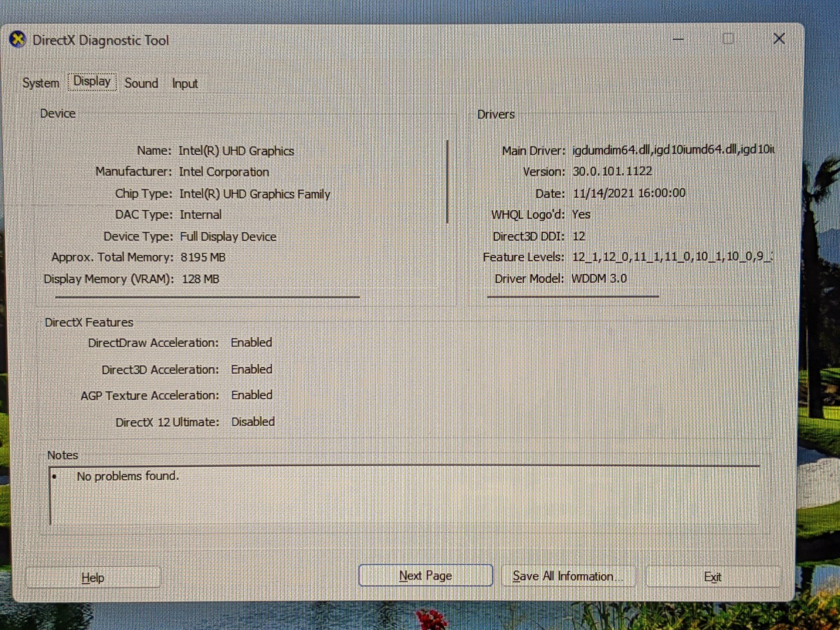The height and width of the screenshot is (630, 840).
Task: Click the 'Driver Model:' label
Action: (x=529, y=279)
